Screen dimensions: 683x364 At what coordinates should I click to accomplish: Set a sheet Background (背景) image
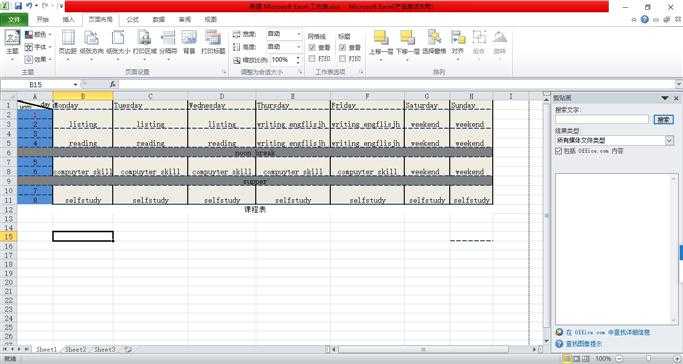pyautogui.click(x=189, y=43)
